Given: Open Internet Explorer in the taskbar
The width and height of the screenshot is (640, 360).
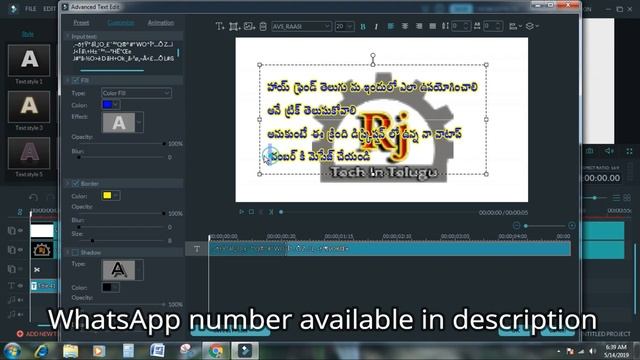Looking at the screenshot, I should 41,350.
